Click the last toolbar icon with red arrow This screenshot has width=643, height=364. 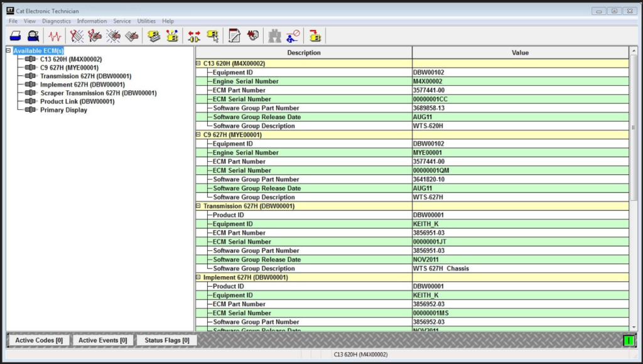click(x=315, y=36)
